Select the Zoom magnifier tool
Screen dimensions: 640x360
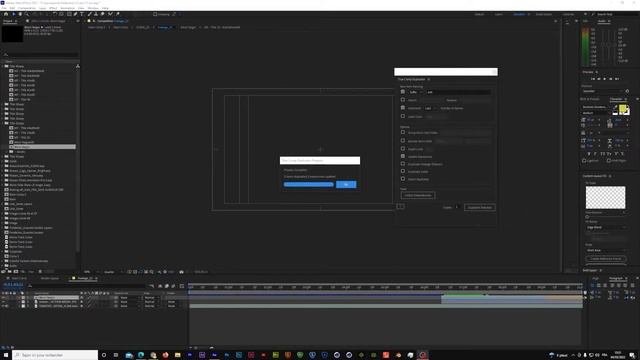click(27, 14)
